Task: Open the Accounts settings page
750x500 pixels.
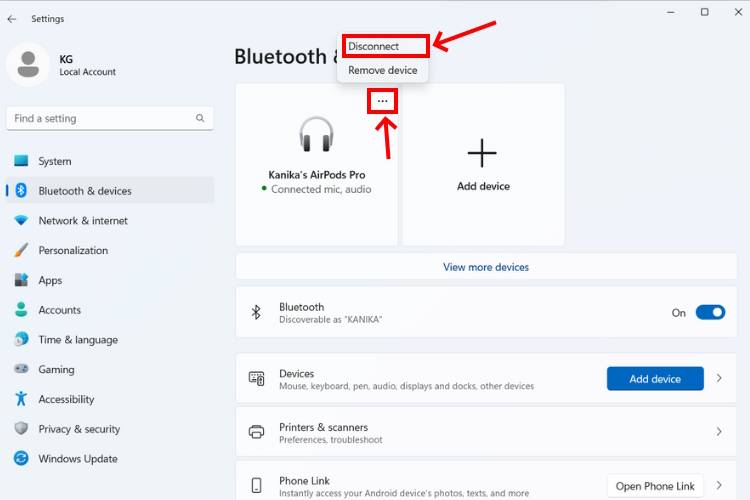Action: coord(110,310)
